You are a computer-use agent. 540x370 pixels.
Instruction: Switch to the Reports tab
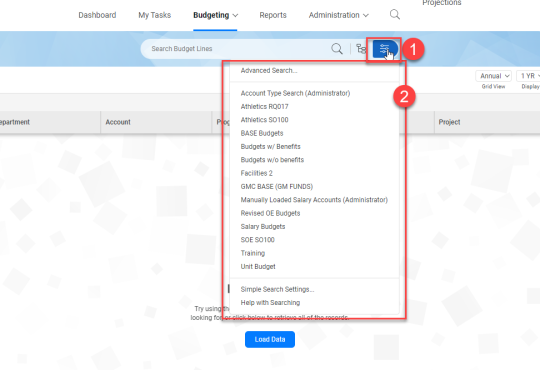273,15
